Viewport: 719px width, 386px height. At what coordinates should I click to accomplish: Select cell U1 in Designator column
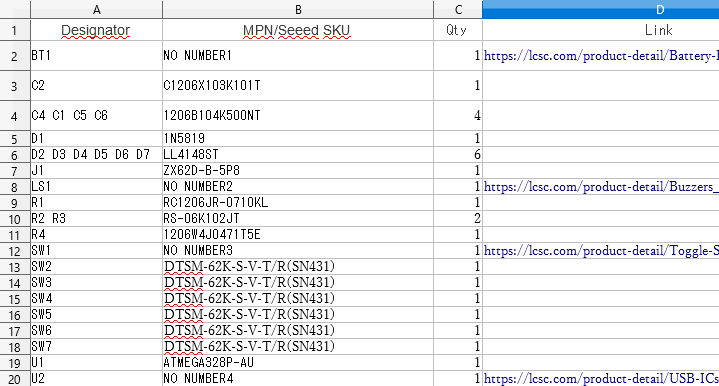pyautogui.click(x=96, y=363)
